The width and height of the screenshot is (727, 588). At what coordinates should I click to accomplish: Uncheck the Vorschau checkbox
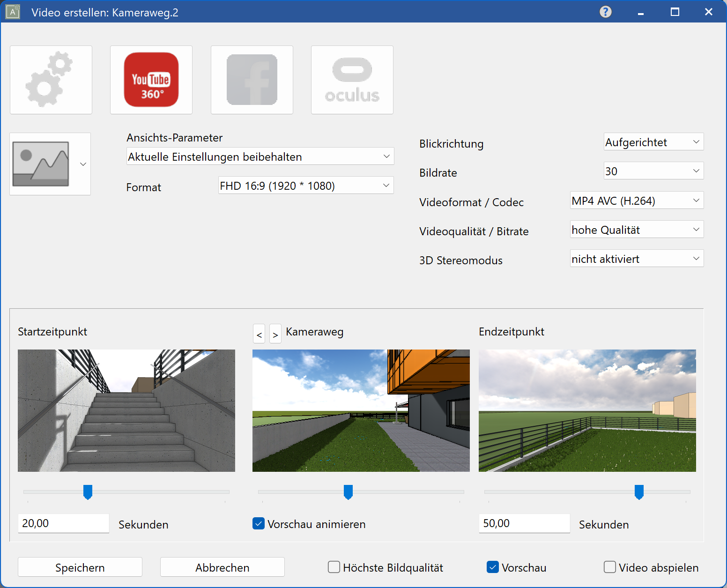click(x=493, y=567)
